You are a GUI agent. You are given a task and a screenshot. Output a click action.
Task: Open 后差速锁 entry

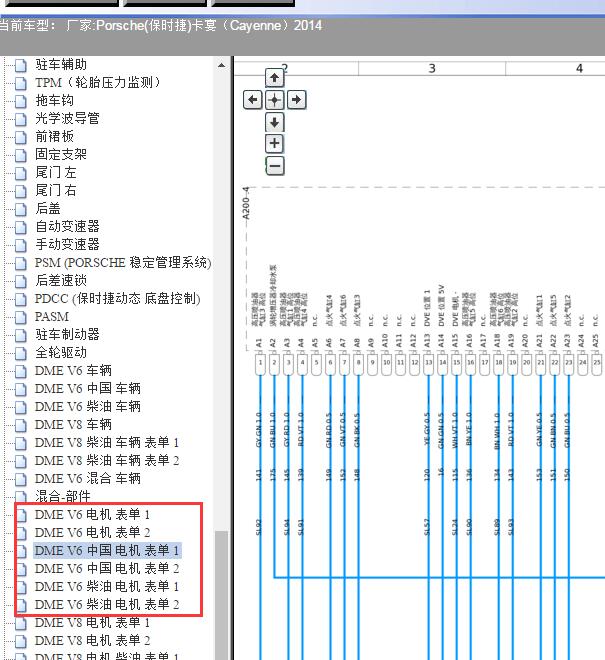(x=61, y=280)
